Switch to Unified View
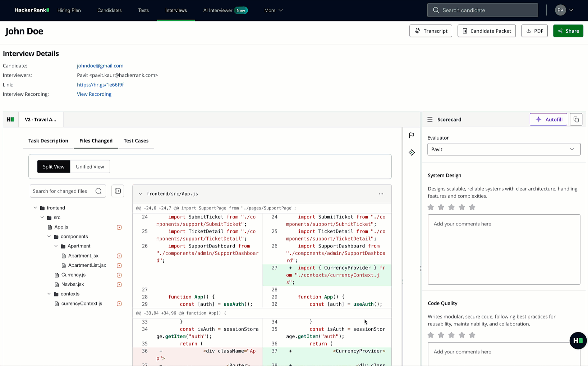The height and width of the screenshot is (366, 588). pos(90,166)
